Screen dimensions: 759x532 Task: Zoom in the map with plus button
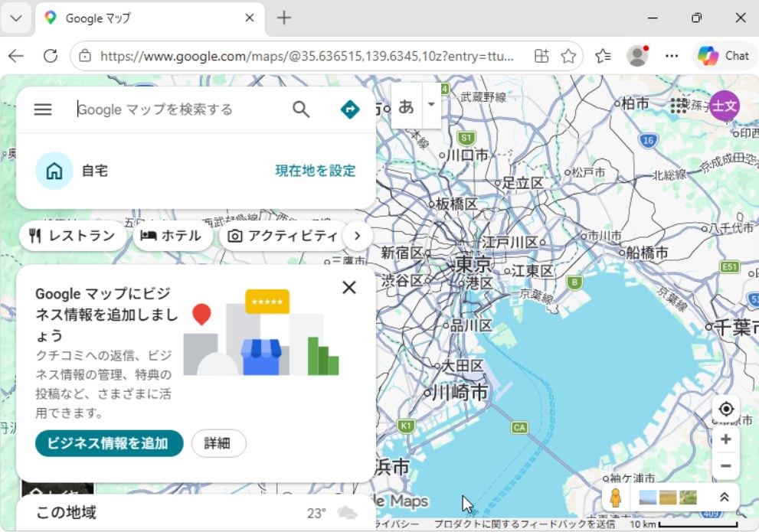tap(725, 439)
